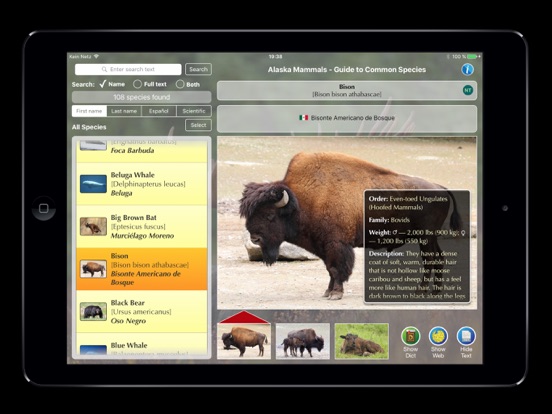Tap the 19:38 clock in status bar

275,56
